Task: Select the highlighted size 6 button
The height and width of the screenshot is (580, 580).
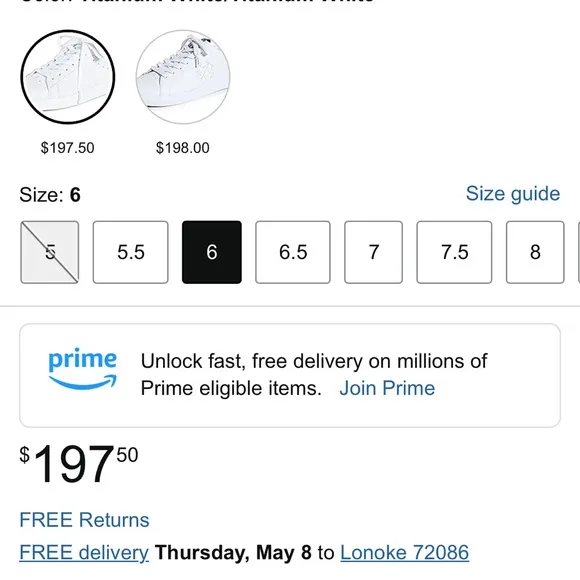Action: click(212, 252)
